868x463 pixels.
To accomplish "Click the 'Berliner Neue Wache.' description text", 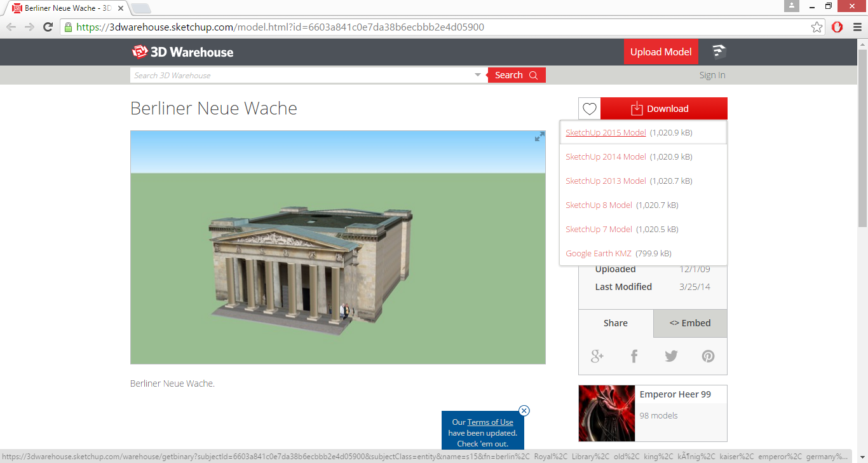I will tap(172, 384).
